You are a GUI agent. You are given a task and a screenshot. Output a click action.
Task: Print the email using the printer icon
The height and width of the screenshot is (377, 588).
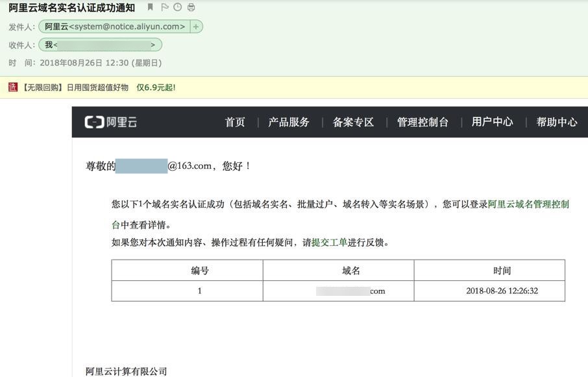pos(191,6)
